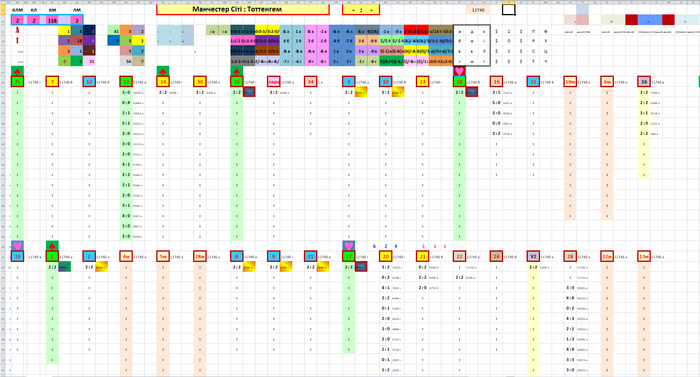This screenshot has width=700, height=377.
Task: Select the blue boxed cell 12
Action: click(x=89, y=82)
